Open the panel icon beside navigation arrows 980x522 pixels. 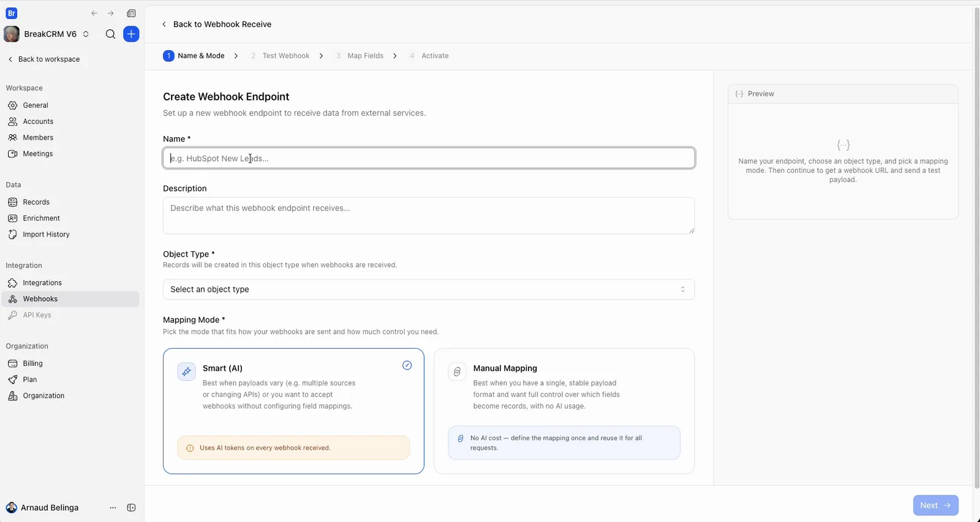[x=131, y=13]
